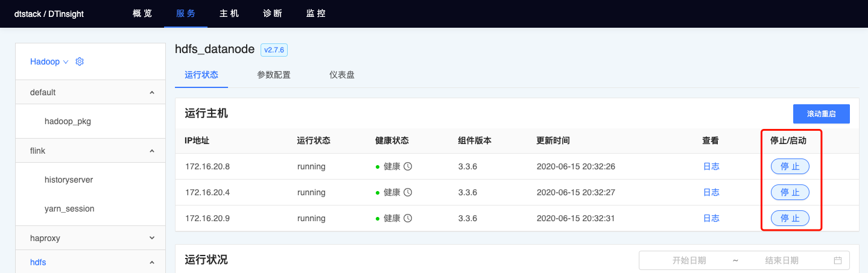Open 监控 in the top menu

tap(316, 13)
